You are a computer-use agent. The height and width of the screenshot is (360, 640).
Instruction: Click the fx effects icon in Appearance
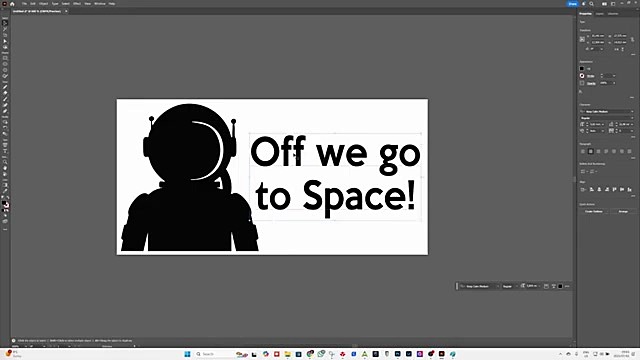click(580, 91)
